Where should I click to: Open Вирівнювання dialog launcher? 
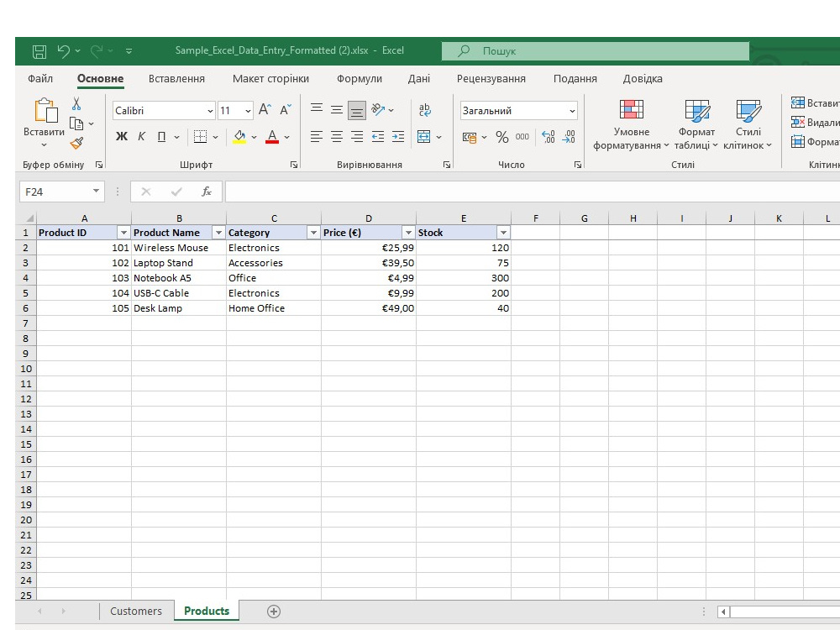tap(447, 165)
